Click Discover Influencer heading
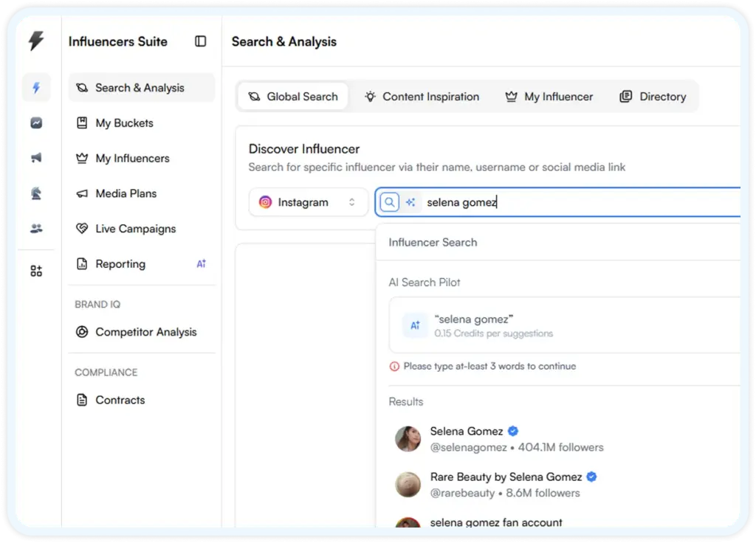The width and height of the screenshot is (756, 543). 304,149
